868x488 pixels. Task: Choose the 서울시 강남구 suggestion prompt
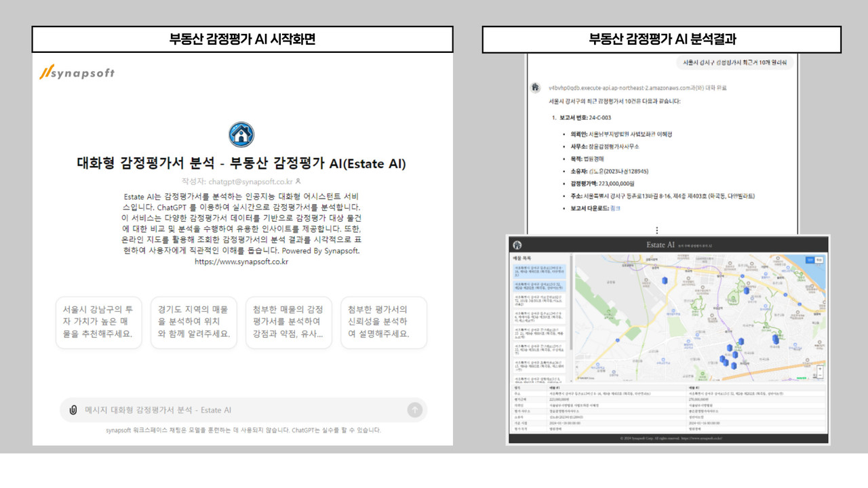[x=98, y=323]
